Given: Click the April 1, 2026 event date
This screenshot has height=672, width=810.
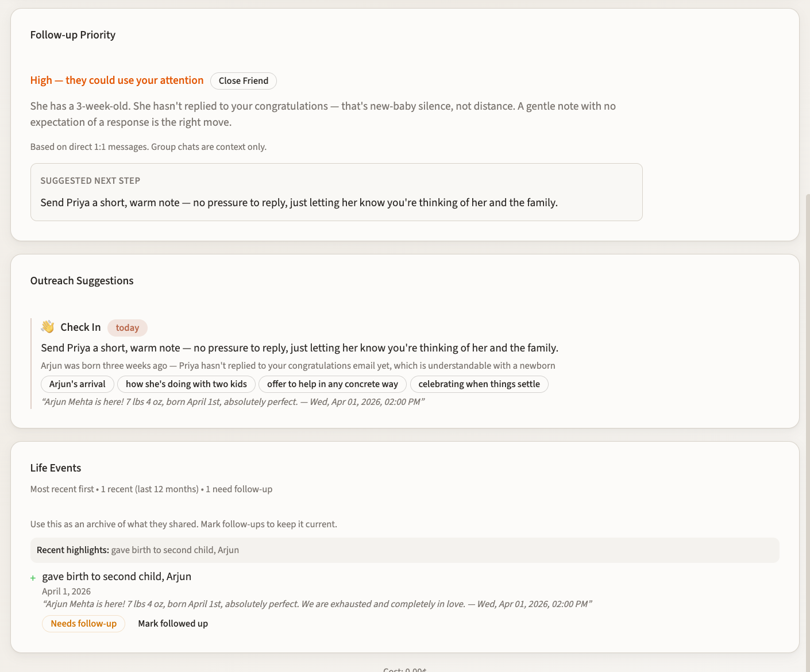Looking at the screenshot, I should click(66, 590).
